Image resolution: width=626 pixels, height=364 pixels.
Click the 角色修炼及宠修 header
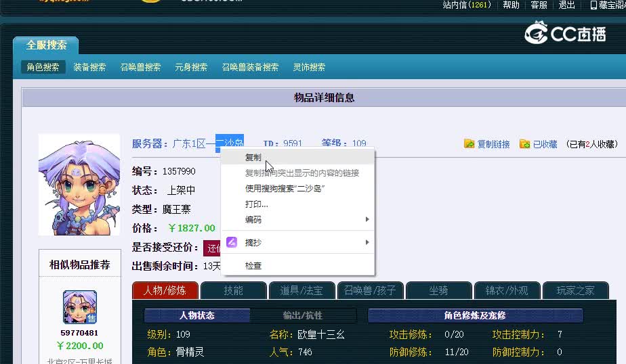(x=475, y=315)
